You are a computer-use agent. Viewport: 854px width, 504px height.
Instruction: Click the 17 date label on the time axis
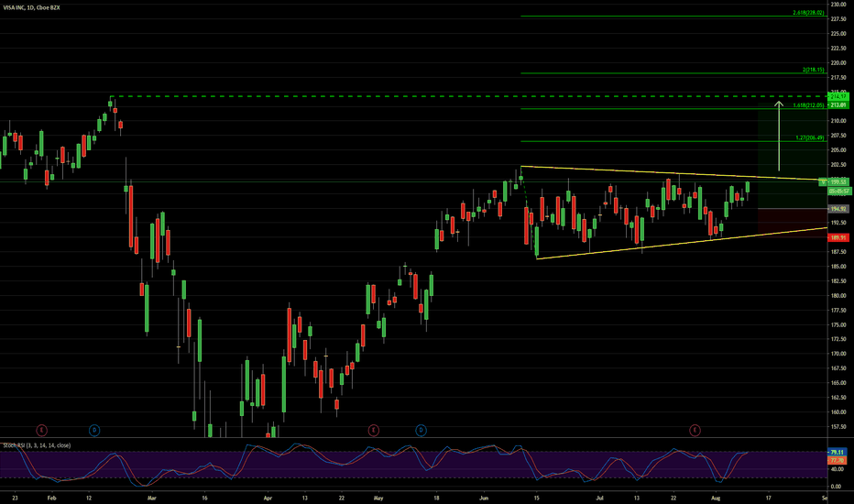pyautogui.click(x=769, y=498)
